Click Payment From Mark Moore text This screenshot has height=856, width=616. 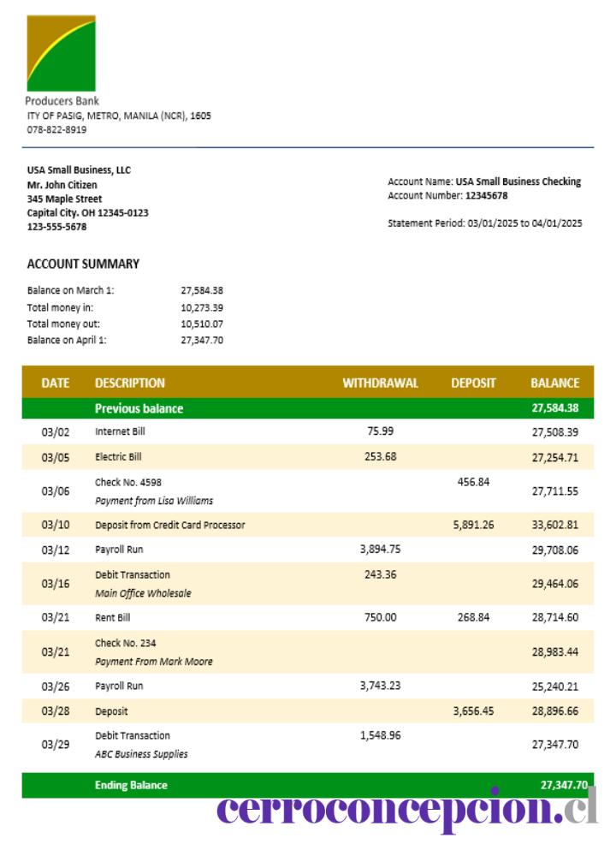154,662
